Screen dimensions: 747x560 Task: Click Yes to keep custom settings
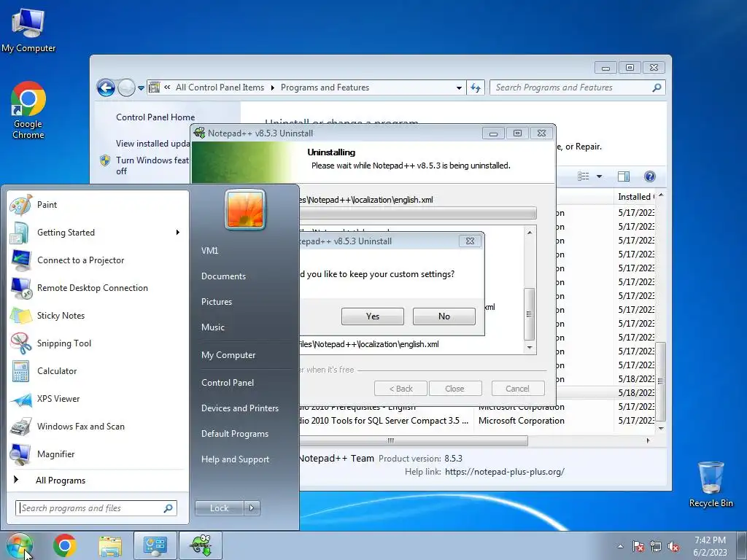(373, 316)
